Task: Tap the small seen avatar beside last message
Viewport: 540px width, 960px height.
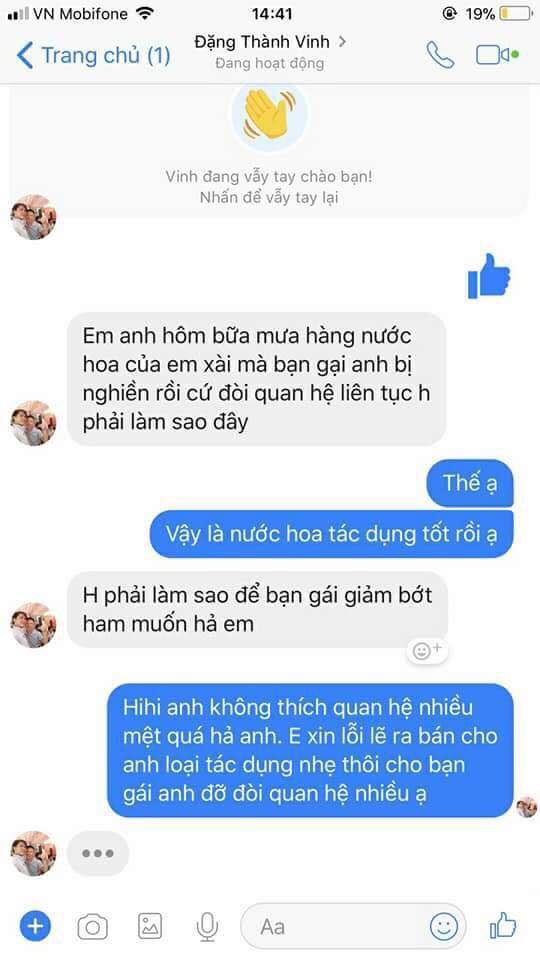Action: pos(526,807)
